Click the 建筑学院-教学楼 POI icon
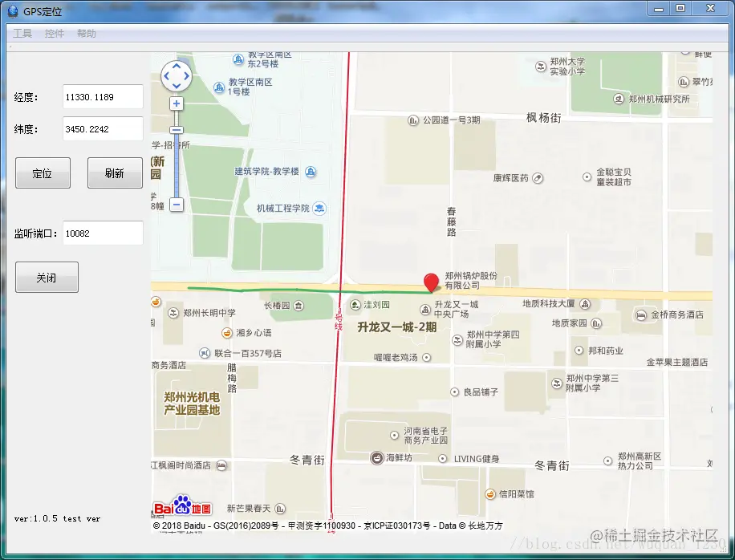Screen dimensions: 735x560 click(311, 172)
